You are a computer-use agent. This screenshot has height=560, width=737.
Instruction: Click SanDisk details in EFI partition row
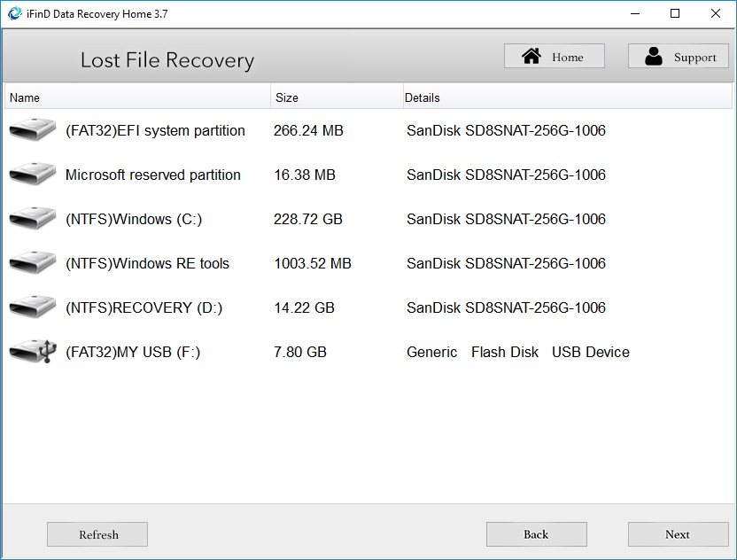point(506,130)
